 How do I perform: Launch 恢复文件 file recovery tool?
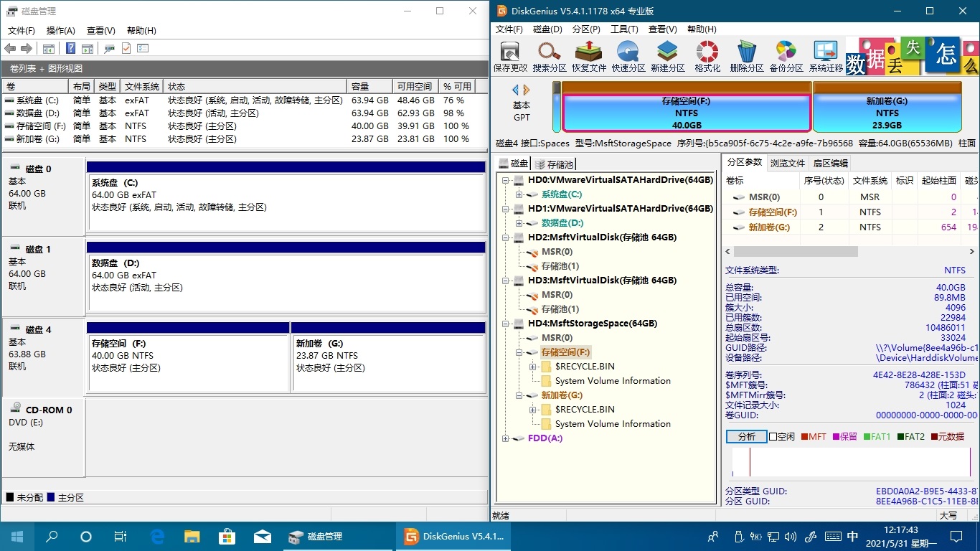click(589, 56)
